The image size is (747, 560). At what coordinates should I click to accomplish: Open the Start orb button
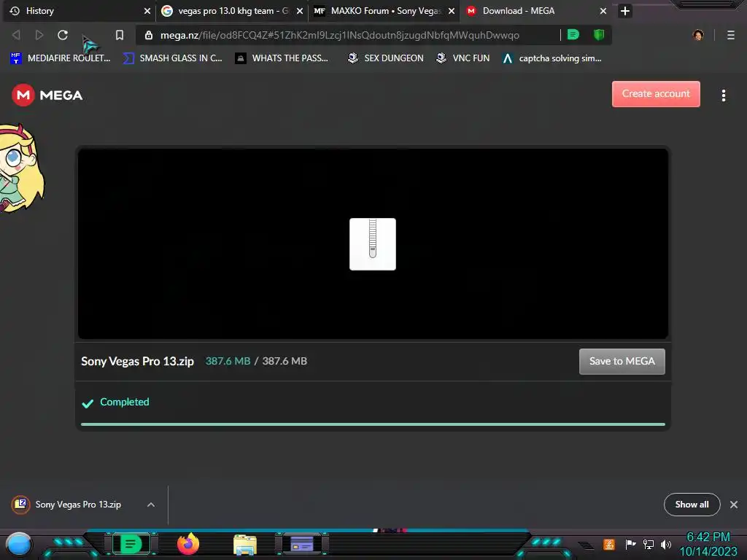[18, 544]
